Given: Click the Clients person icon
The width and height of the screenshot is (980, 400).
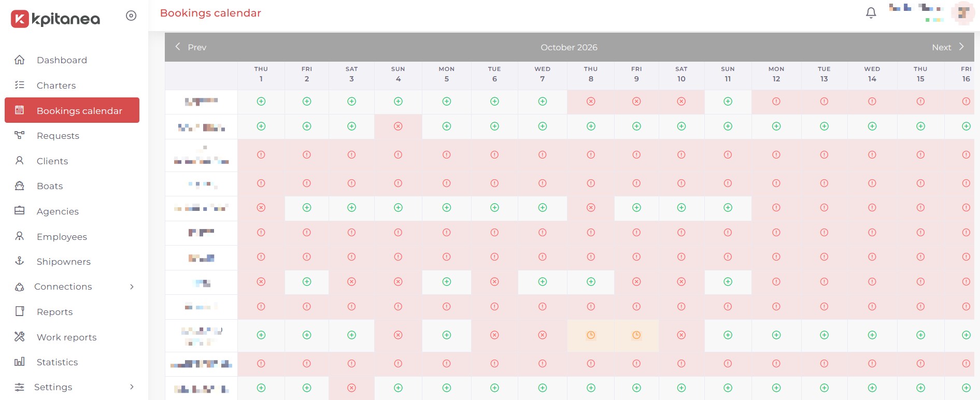Looking at the screenshot, I should click(x=20, y=161).
